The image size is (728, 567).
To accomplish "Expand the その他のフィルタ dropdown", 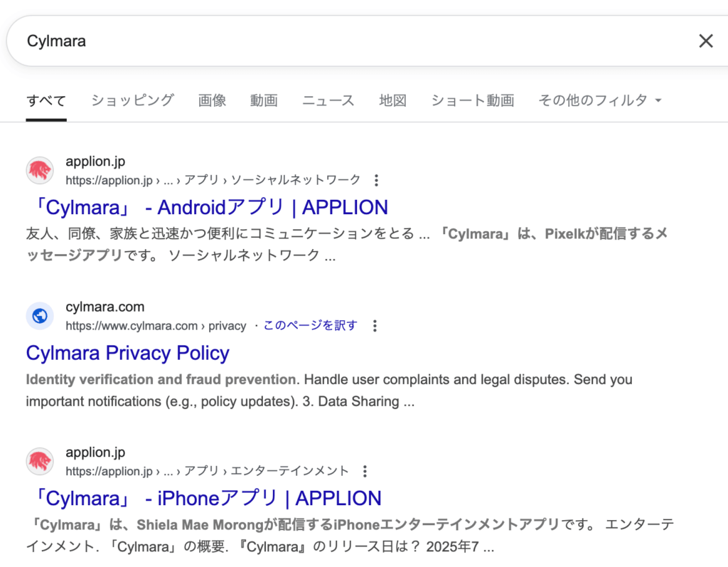I will click(600, 100).
